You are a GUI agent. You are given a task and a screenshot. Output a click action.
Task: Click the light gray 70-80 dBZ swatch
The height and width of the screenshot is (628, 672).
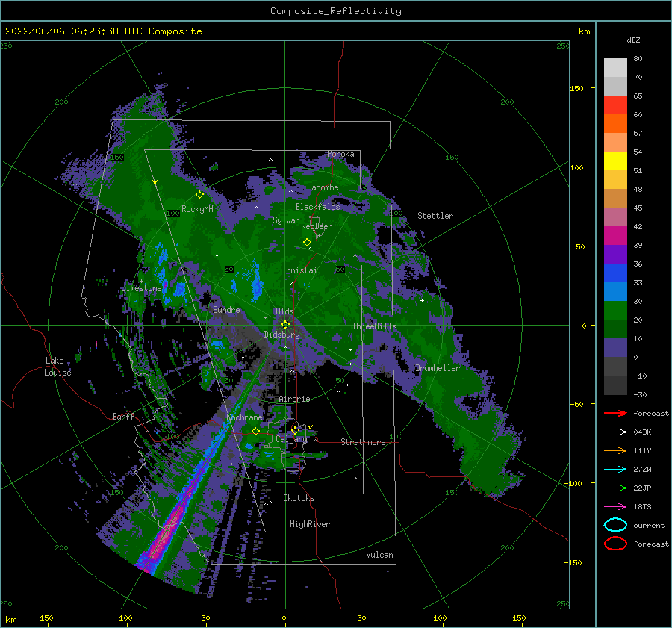coord(615,68)
